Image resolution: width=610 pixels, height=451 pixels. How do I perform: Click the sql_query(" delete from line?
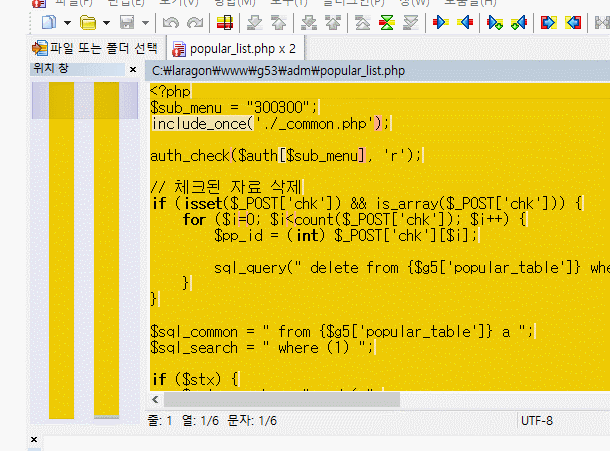click(412, 268)
